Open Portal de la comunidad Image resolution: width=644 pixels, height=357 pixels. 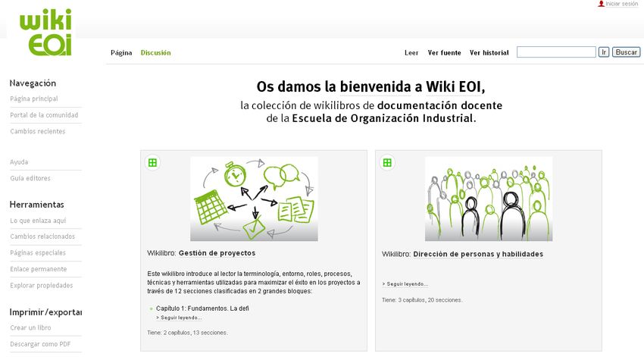[x=44, y=115]
